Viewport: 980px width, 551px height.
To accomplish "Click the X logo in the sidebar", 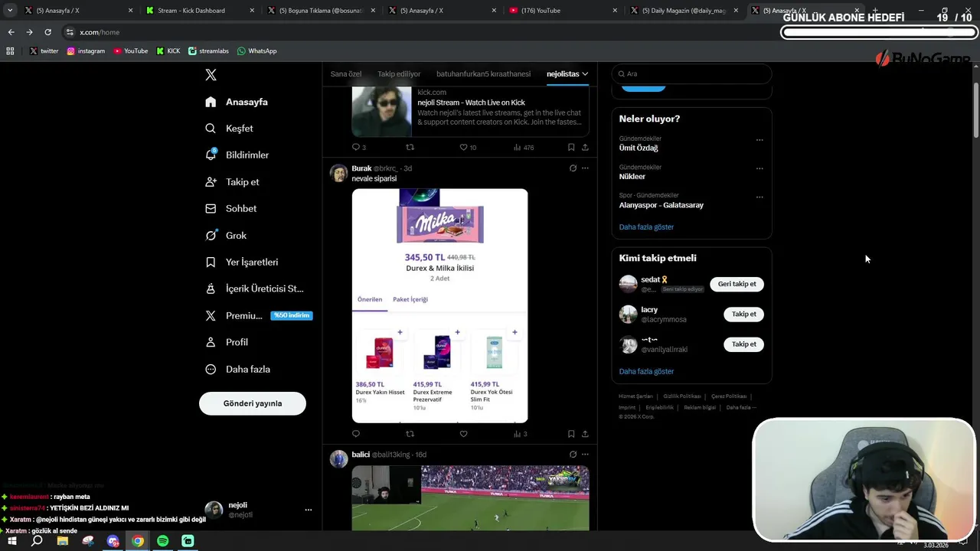I will click(x=211, y=75).
